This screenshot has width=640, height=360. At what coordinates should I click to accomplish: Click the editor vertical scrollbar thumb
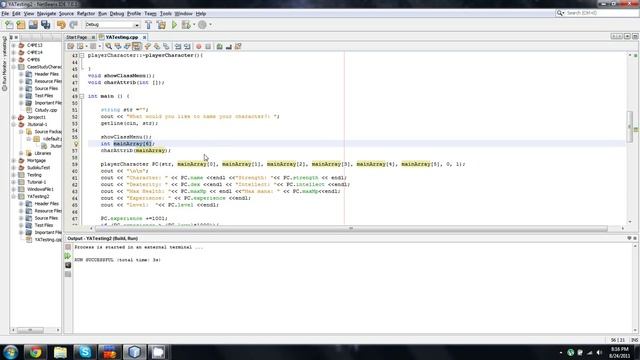630,127
